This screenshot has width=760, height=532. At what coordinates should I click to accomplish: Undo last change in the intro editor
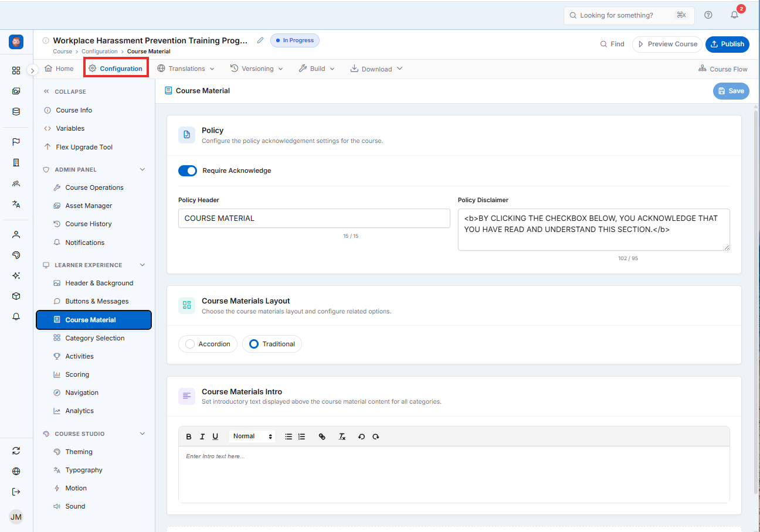click(361, 436)
